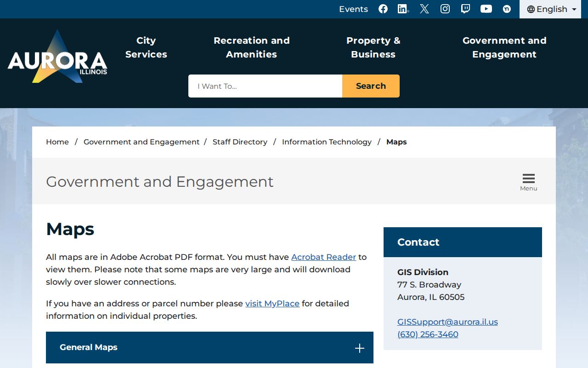Open the LinkedIn social icon

(403, 9)
